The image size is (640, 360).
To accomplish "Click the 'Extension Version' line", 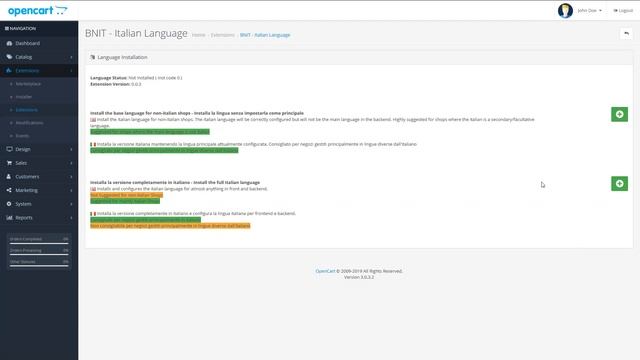I will tap(116, 84).
